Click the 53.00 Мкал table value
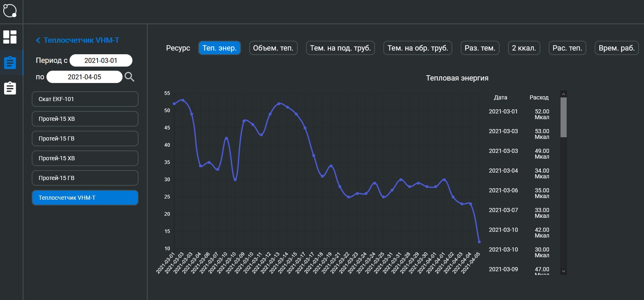 [x=542, y=134]
